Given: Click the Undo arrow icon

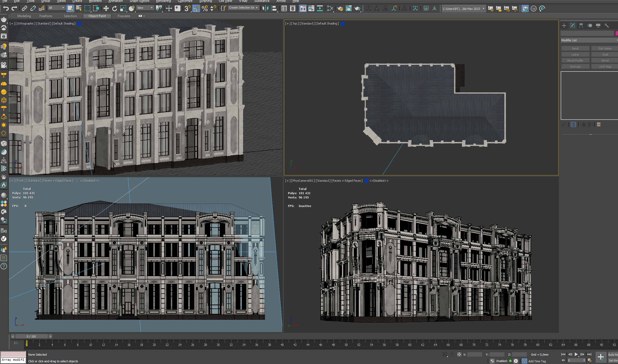Looking at the screenshot, I should tap(6, 8).
